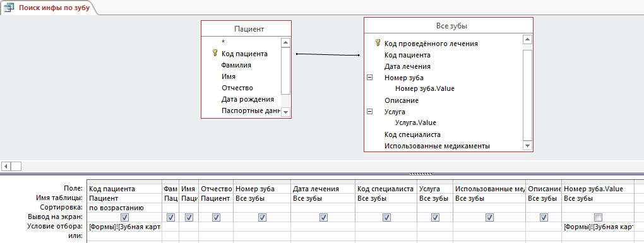
Task: Select Имя field in Пациент table
Action: (x=229, y=76)
